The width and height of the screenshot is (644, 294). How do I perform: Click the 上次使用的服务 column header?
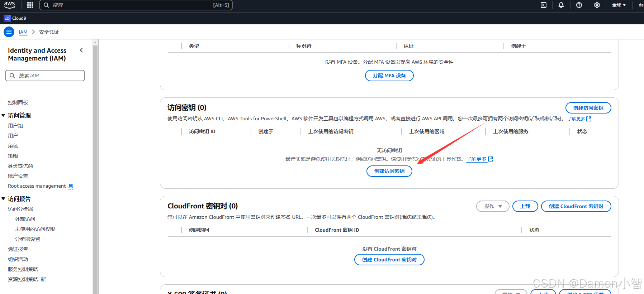(x=511, y=131)
